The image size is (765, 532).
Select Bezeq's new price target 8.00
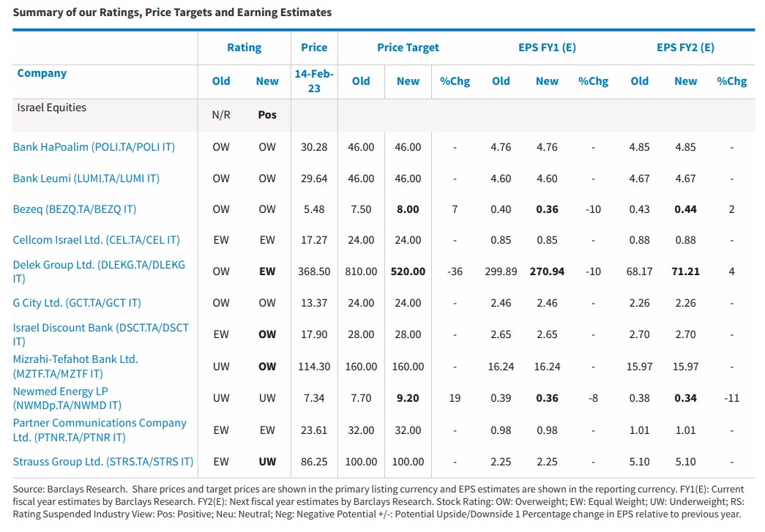408,209
